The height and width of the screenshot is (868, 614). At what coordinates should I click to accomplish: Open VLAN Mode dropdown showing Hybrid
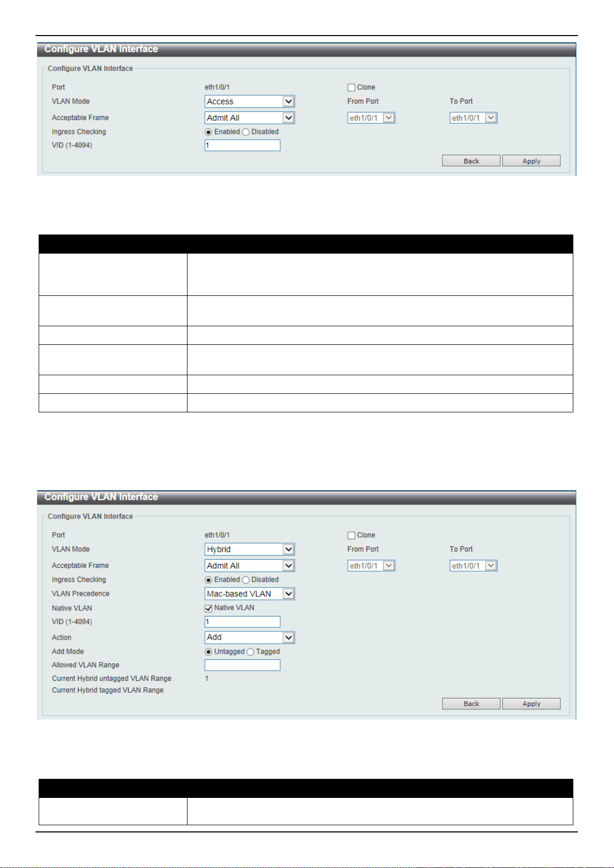pos(250,549)
